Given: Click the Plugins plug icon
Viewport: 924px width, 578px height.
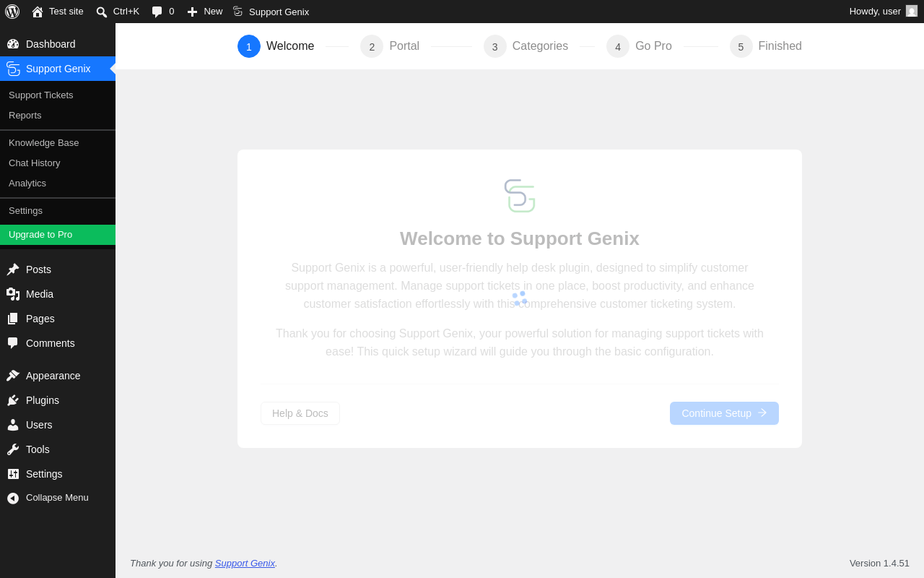Looking at the screenshot, I should [13, 400].
